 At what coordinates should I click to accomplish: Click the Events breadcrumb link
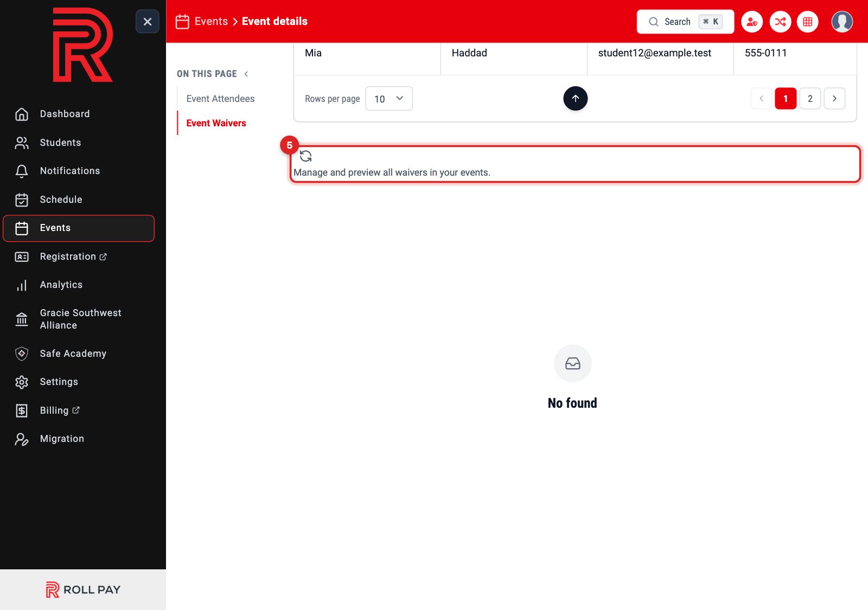pos(211,21)
